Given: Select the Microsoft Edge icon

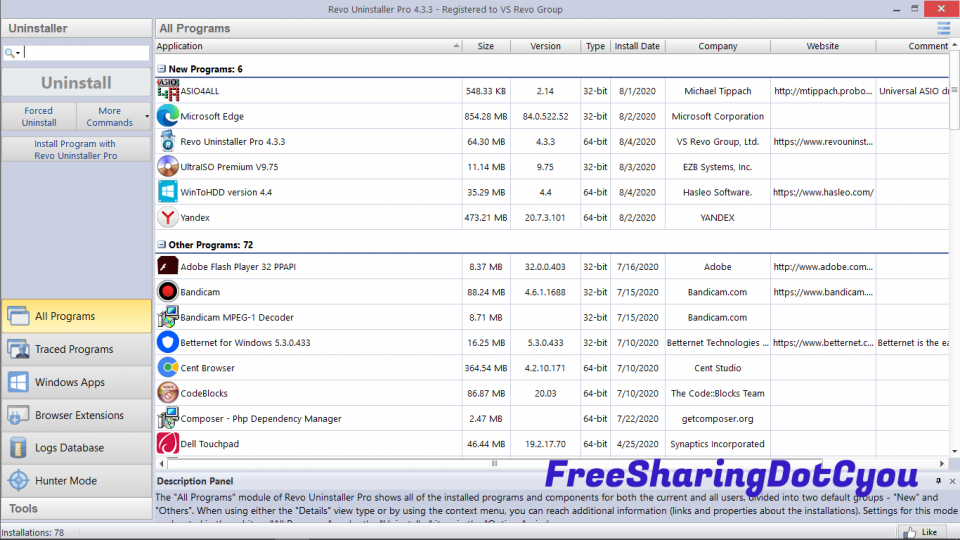Looking at the screenshot, I should tap(168, 116).
